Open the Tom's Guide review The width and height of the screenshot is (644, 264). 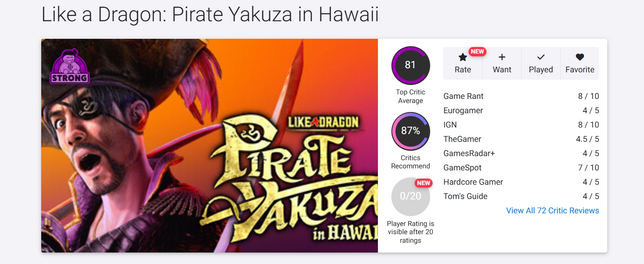click(x=465, y=196)
